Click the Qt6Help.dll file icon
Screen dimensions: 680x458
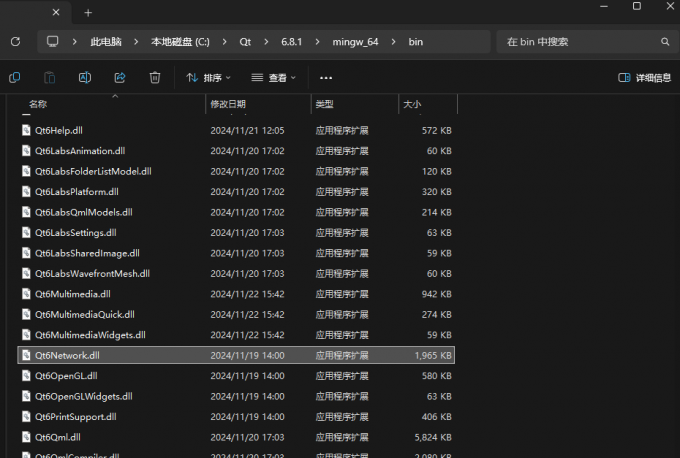tap(27, 130)
